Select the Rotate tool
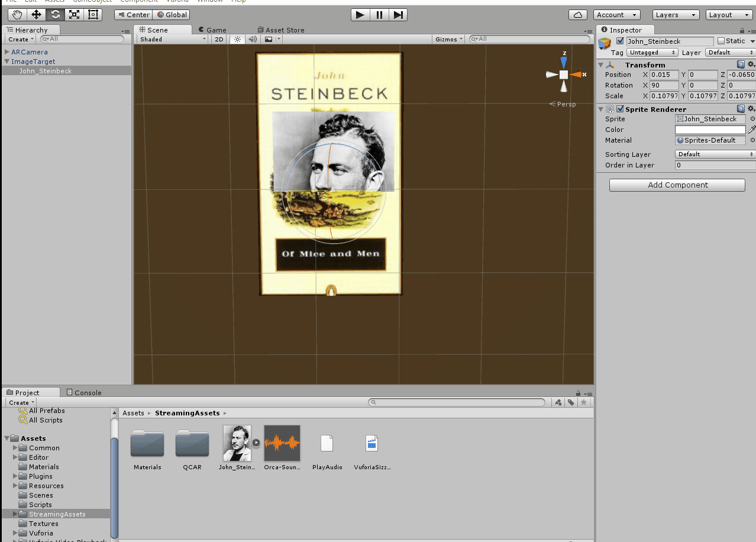This screenshot has height=542, width=756. pyautogui.click(x=55, y=14)
